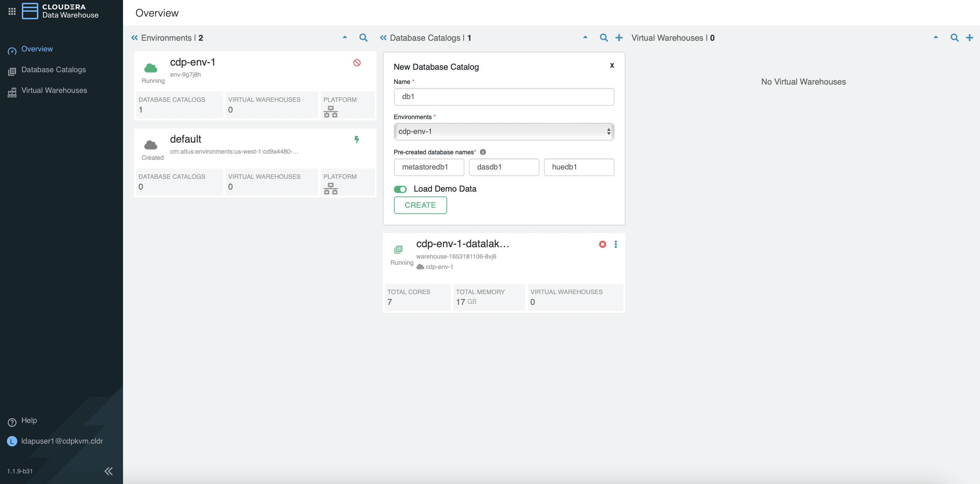Open the apps grid menu icon
Viewport: 980px width, 484px height.
(x=12, y=11)
